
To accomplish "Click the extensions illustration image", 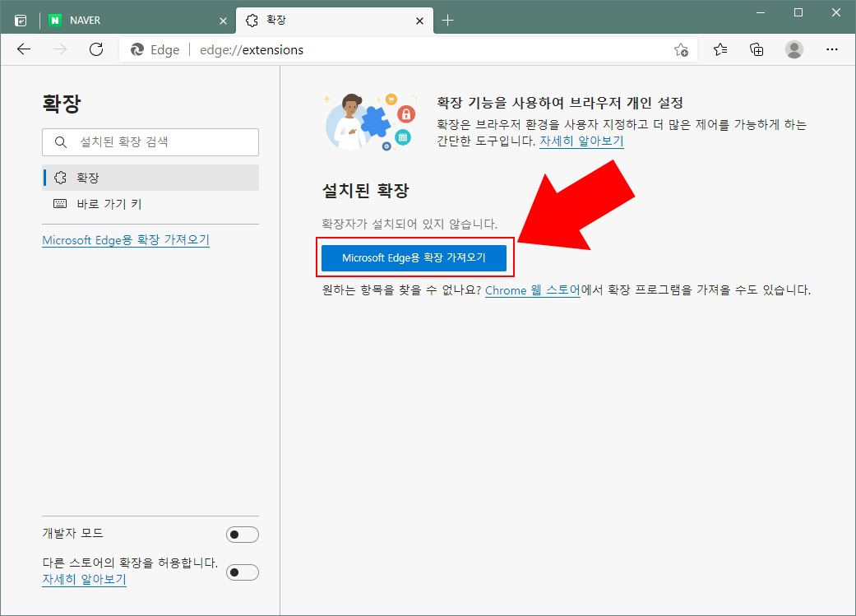I will [371, 121].
